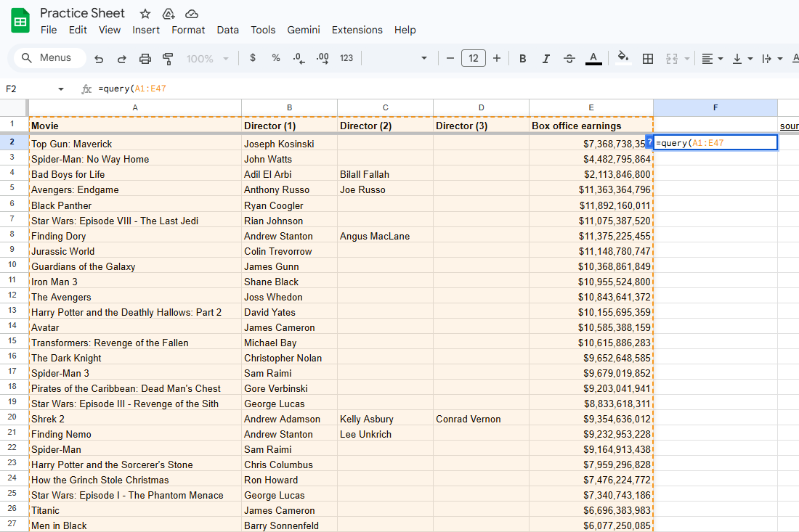The height and width of the screenshot is (532, 799).
Task: Open the Menus search box
Action: (x=49, y=57)
